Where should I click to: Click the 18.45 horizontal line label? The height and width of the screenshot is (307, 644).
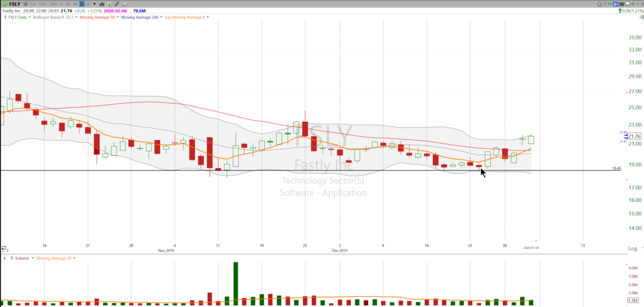[x=616, y=168]
